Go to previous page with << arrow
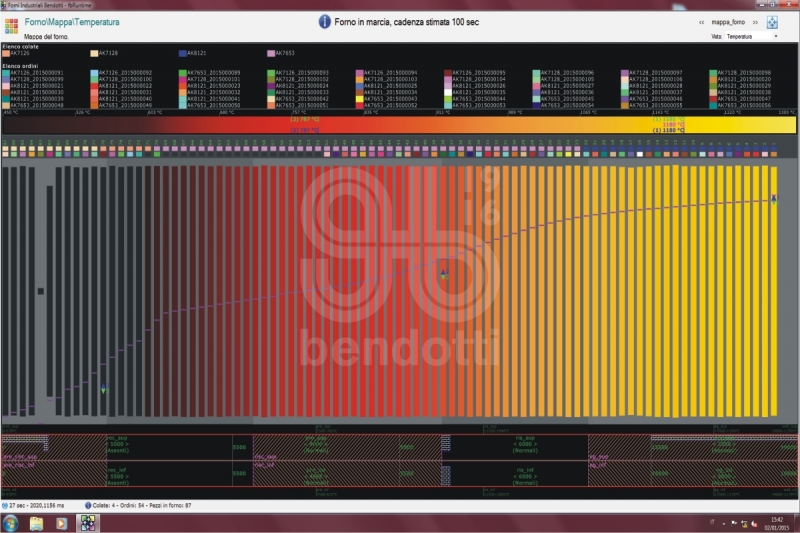800x533 pixels. point(700,22)
